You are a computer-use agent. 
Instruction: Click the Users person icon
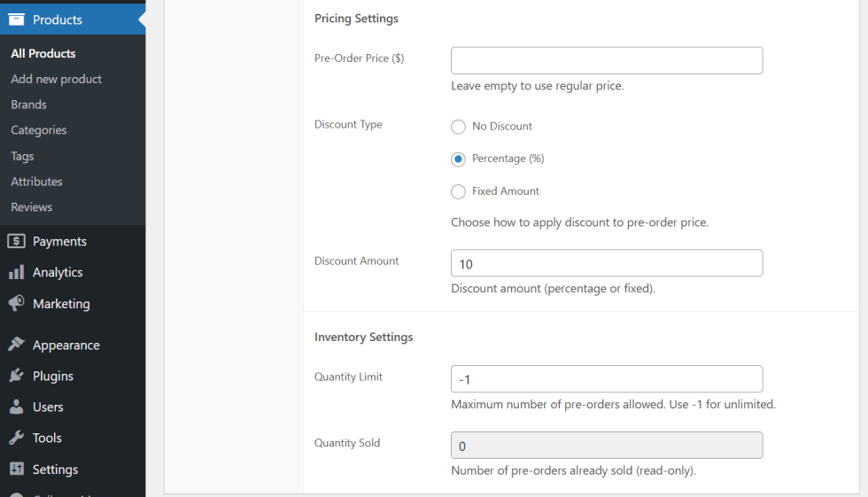click(x=16, y=407)
